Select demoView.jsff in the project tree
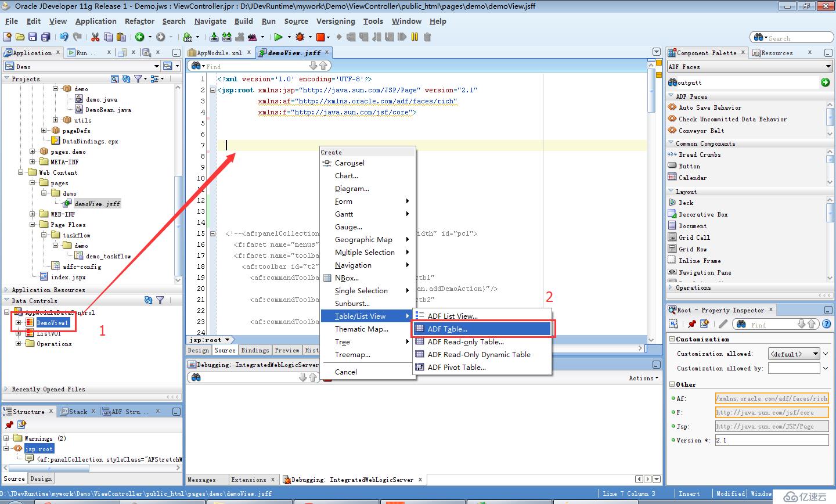The width and height of the screenshot is (836, 504). point(97,204)
